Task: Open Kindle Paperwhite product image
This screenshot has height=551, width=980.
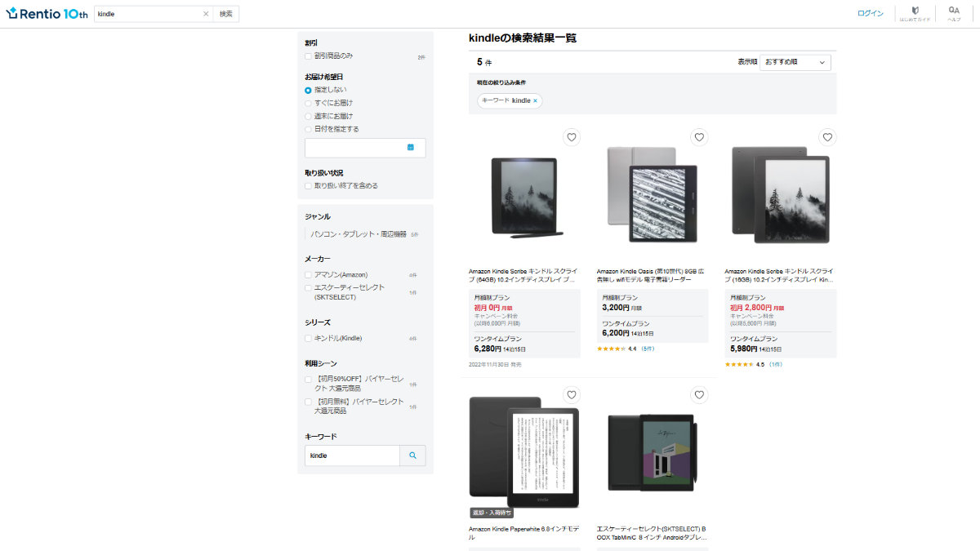Action: click(524, 453)
